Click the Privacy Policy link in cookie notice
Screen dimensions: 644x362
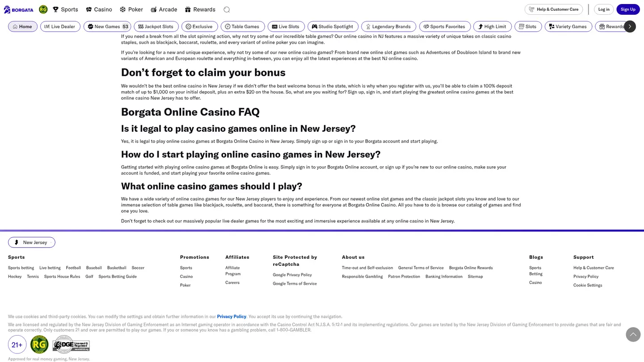pyautogui.click(x=232, y=316)
